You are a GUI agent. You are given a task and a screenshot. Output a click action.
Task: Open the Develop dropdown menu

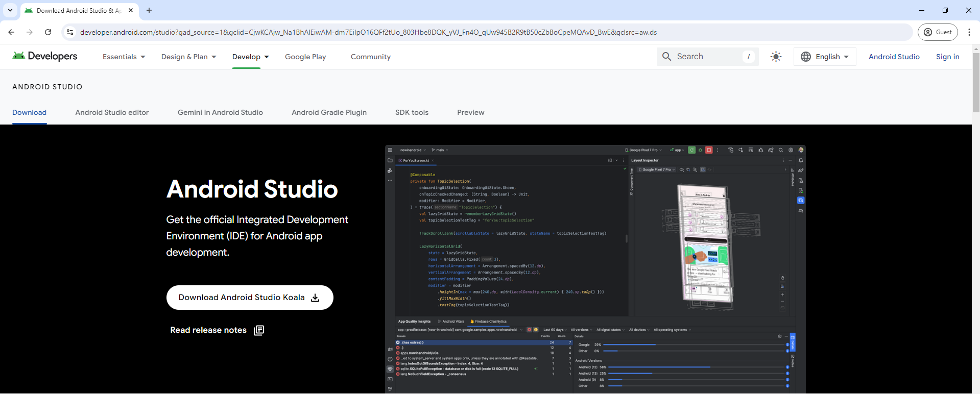[250, 57]
